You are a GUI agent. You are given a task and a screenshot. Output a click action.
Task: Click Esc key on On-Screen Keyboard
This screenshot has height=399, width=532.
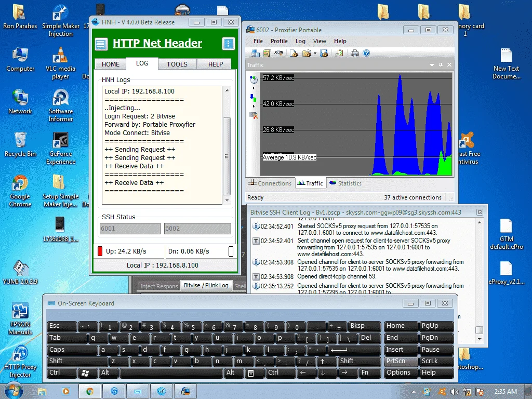point(62,326)
